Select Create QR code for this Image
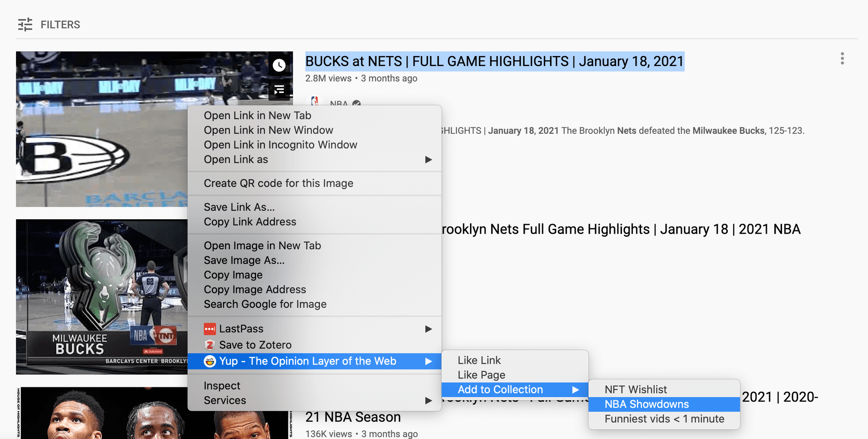Image resolution: width=868 pixels, height=439 pixels. 314,183
